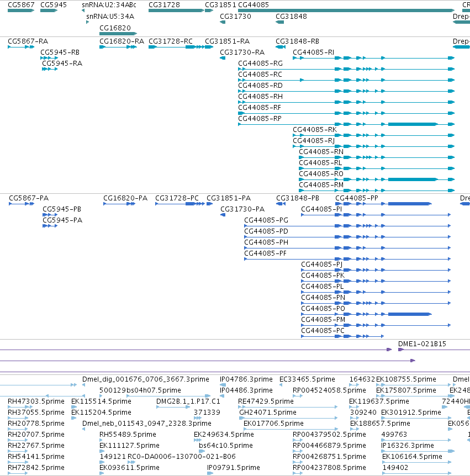Click the DME1-021B15 clone label
This screenshot has height=476, width=470.
click(x=422, y=344)
